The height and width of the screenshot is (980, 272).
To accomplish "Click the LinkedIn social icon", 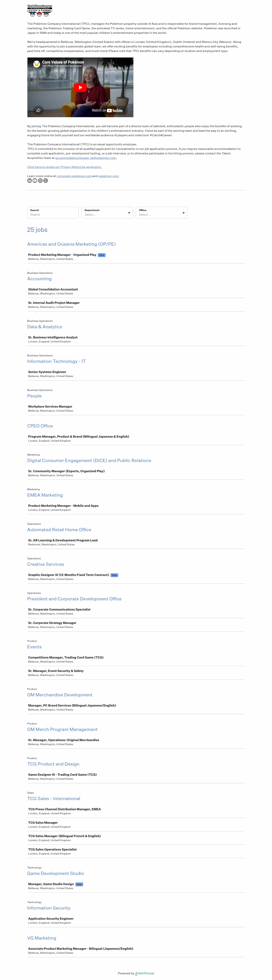I will click(x=29, y=181).
